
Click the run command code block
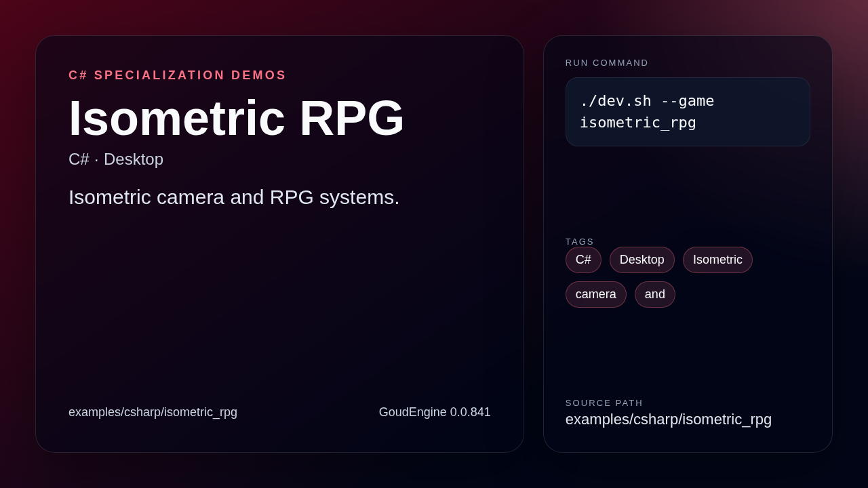pyautogui.click(x=688, y=111)
